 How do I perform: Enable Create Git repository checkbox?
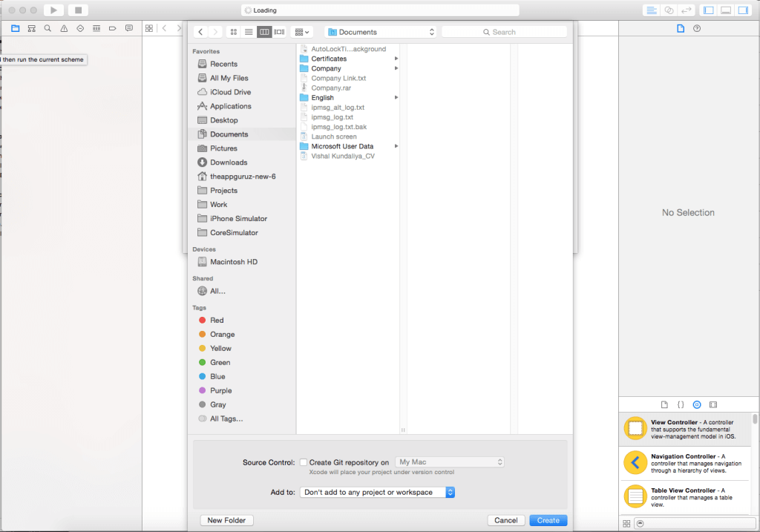point(304,462)
